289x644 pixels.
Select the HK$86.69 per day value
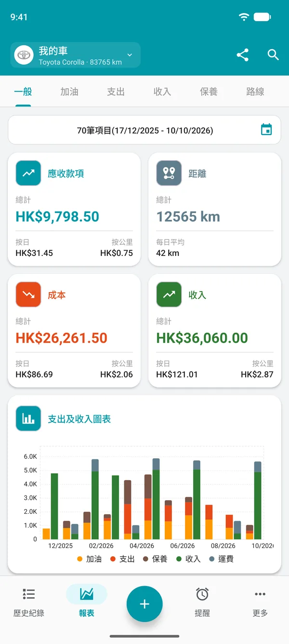pyautogui.click(x=34, y=375)
